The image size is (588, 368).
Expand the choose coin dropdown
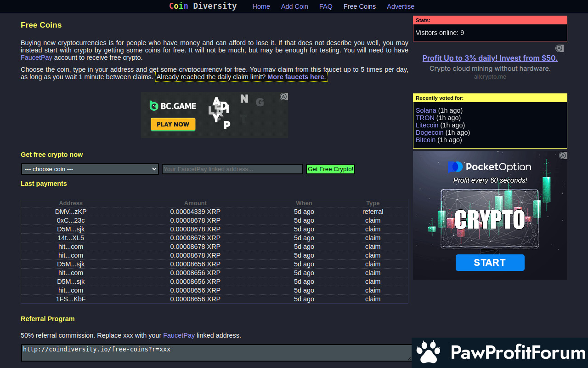tap(90, 169)
